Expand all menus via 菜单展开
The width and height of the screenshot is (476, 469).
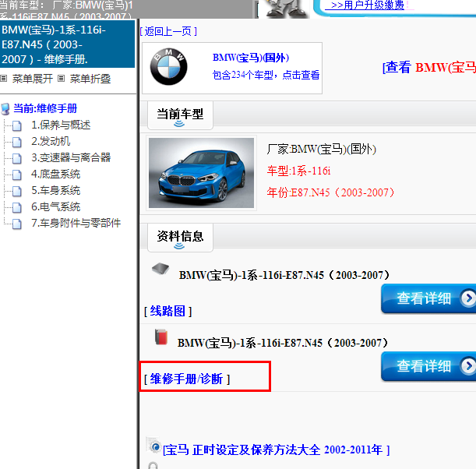pyautogui.click(x=33, y=79)
